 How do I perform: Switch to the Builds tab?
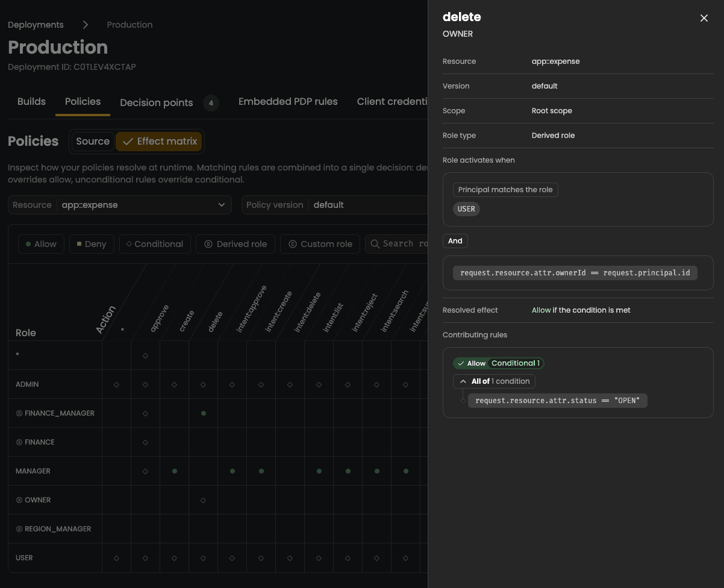(31, 102)
